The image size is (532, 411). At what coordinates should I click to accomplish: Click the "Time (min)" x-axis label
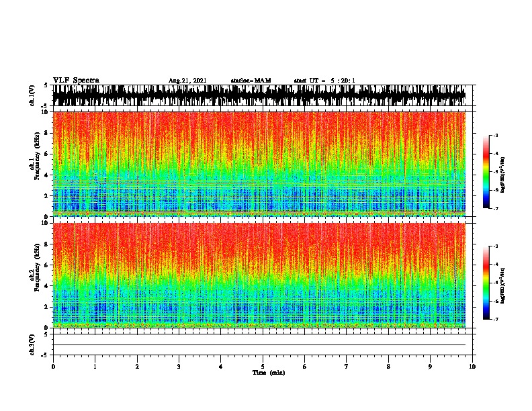(269, 373)
